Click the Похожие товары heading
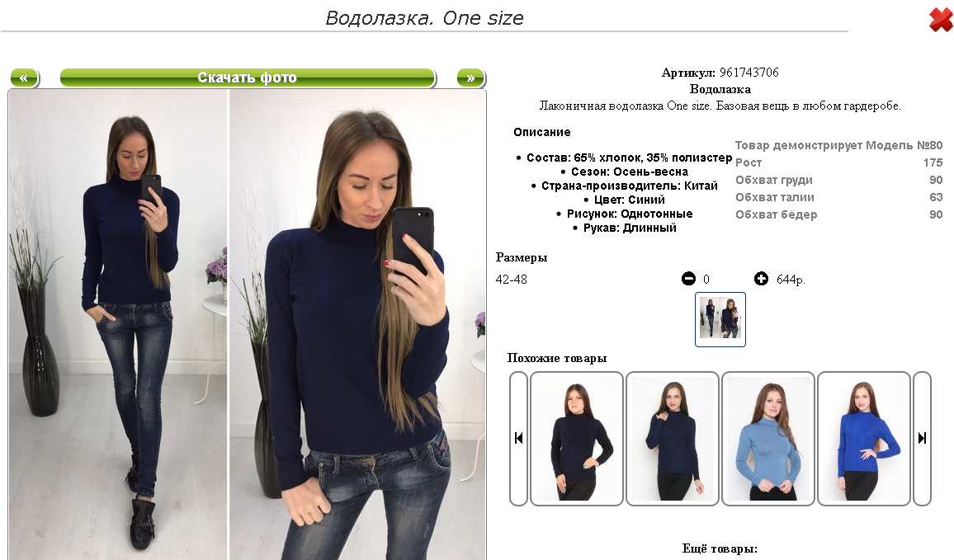The width and height of the screenshot is (954, 560). (557, 358)
